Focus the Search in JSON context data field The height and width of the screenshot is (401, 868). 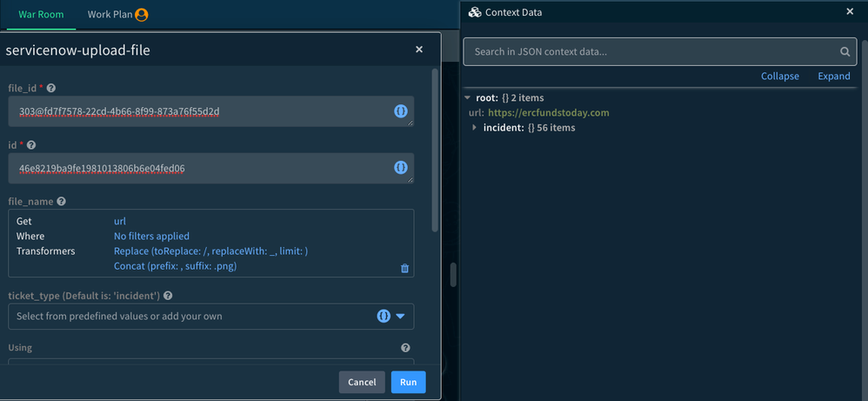coord(652,52)
